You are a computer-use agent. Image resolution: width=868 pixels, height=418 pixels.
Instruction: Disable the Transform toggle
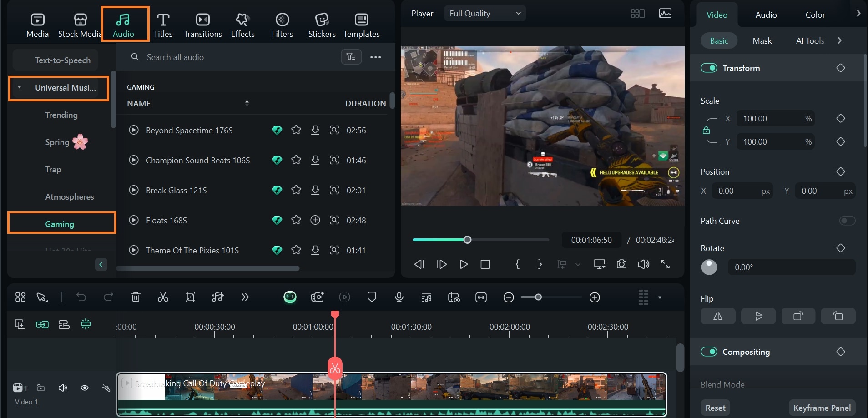[x=709, y=68]
